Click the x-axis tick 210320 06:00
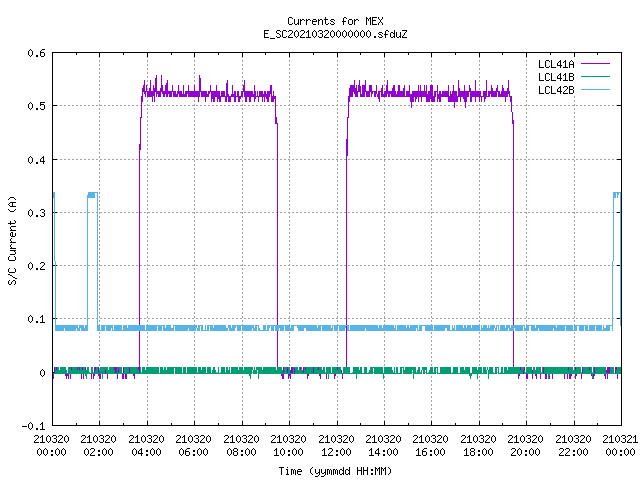This screenshot has width=640, height=480. [193, 445]
